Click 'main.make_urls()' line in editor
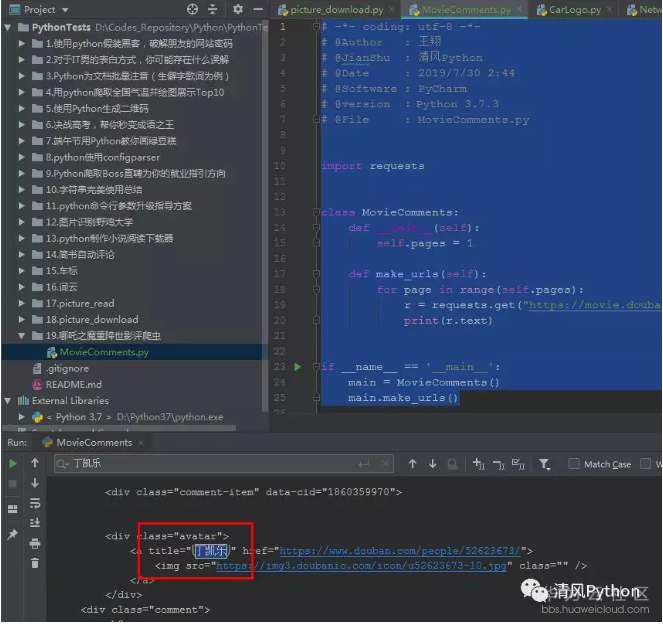This screenshot has width=663, height=624. [x=403, y=398]
